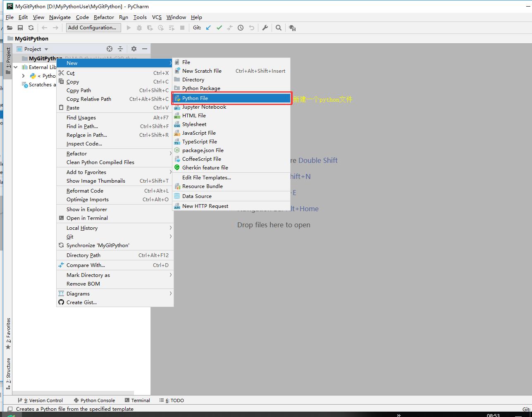
Task: Click the Git Update Project arrow
Action: 208,28
